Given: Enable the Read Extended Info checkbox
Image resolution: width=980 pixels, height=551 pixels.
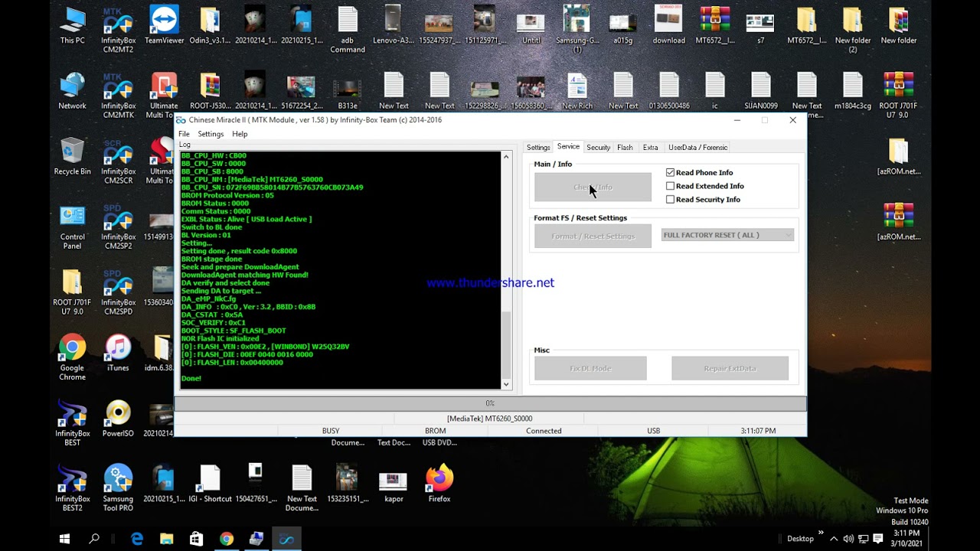Looking at the screenshot, I should click(671, 186).
